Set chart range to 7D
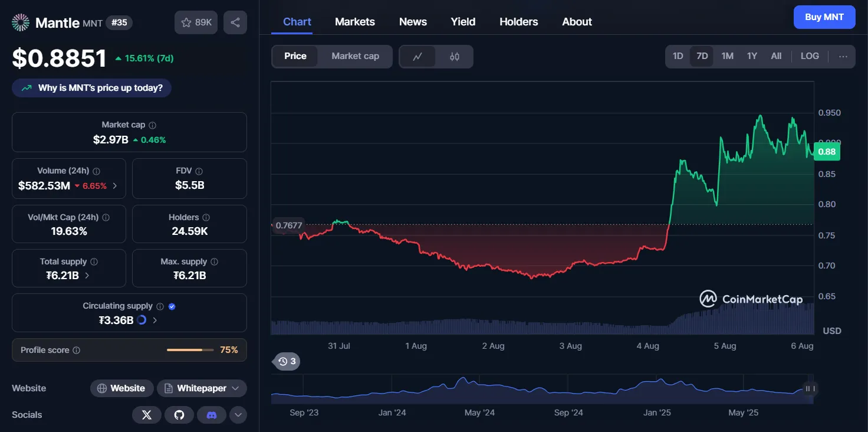This screenshot has width=868, height=432. click(x=702, y=56)
